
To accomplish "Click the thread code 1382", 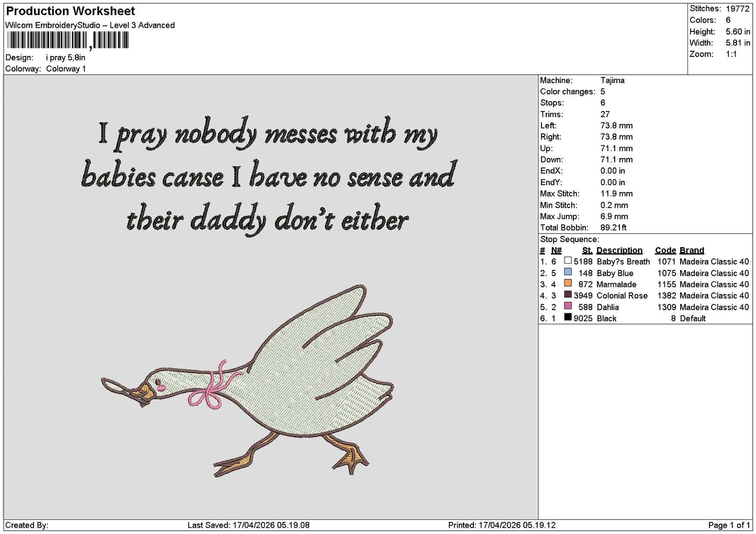I will pyautogui.click(x=667, y=296).
